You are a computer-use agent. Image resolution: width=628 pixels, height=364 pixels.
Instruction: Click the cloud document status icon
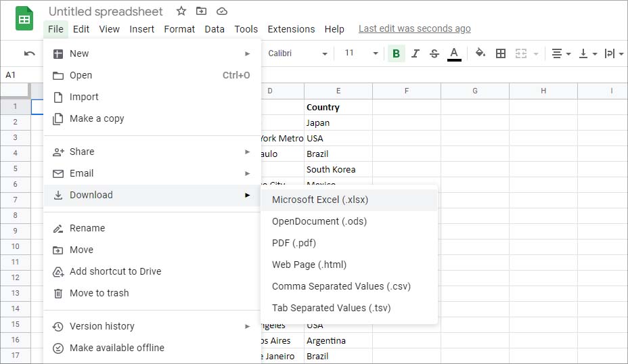221,12
